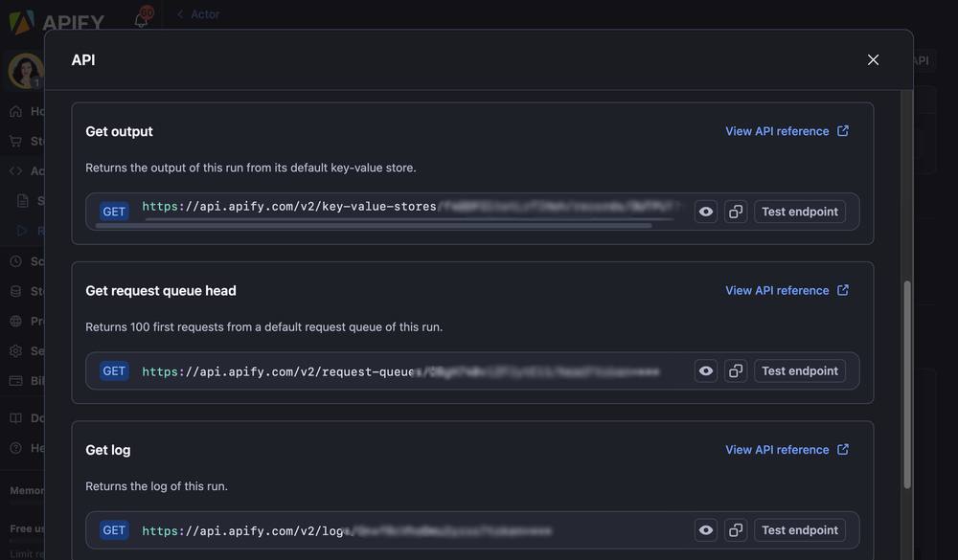958x560 pixels.
Task: Open the user avatar account menu
Action: pos(25,71)
